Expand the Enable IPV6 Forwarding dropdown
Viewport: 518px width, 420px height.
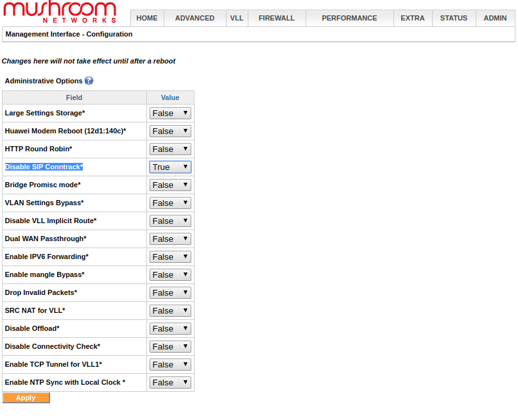pyautogui.click(x=170, y=256)
